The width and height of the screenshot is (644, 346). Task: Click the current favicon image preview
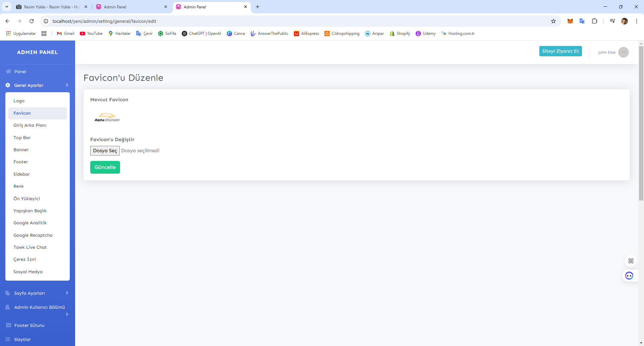pos(107,117)
